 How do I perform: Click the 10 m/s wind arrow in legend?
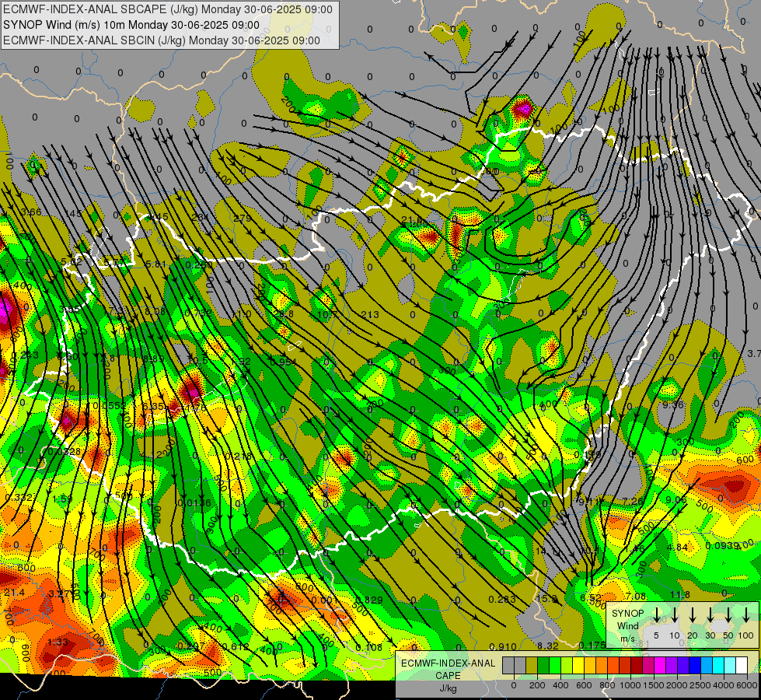coord(675,615)
